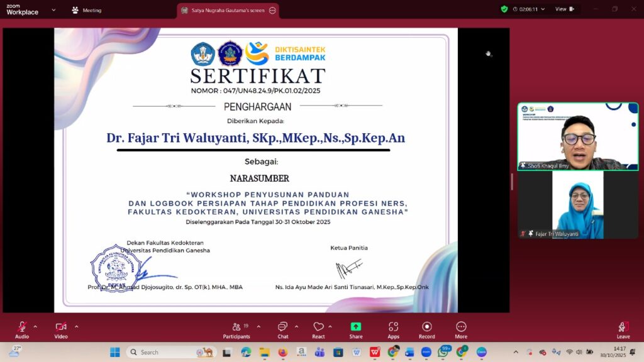Viewport: 644px width, 362px height.
Task: Expand the video options chevron
Action: pyautogui.click(x=76, y=326)
